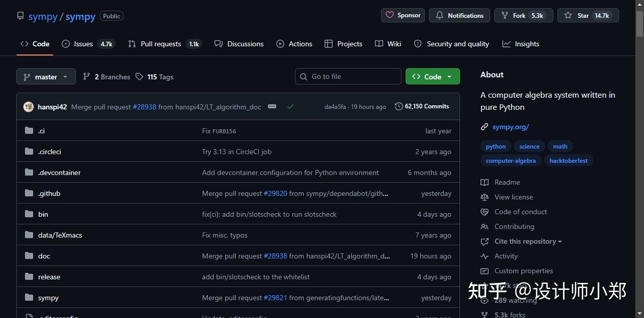Screen dimensions: 644x318
Task: Open the master branch dropdown
Action: [x=46, y=77]
